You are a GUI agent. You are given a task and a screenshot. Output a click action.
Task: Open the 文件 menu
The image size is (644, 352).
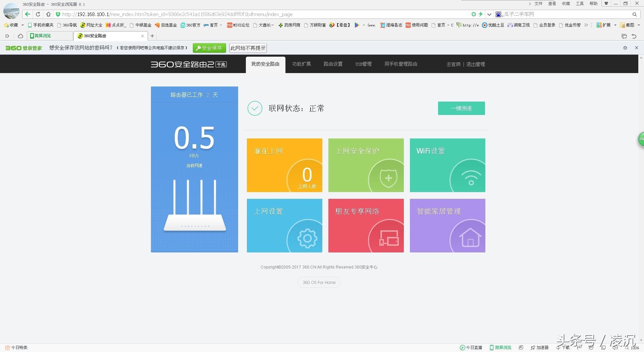pyautogui.click(x=538, y=4)
